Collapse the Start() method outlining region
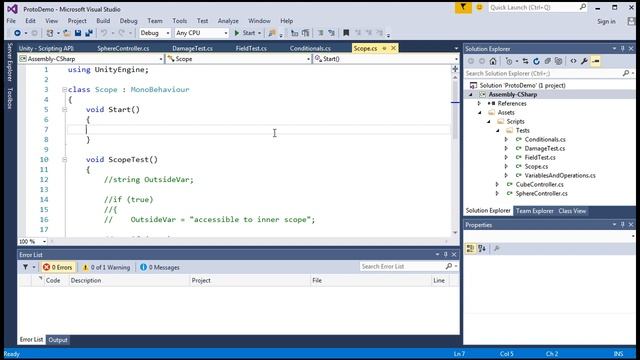 [x=64, y=109]
